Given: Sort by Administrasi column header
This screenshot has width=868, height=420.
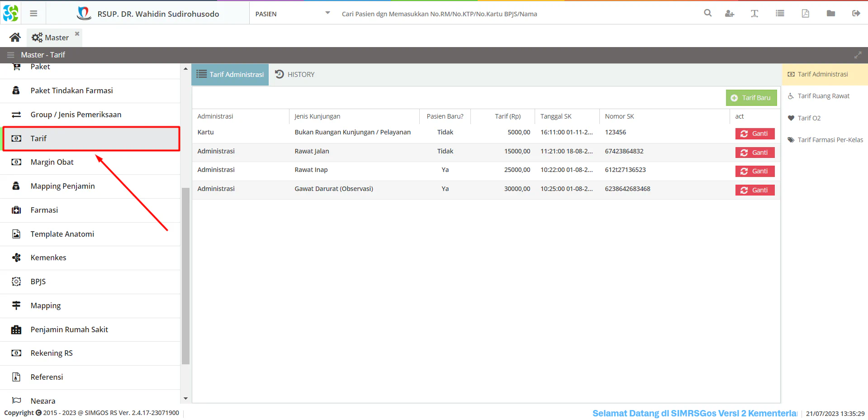Looking at the screenshot, I should click(241, 116).
